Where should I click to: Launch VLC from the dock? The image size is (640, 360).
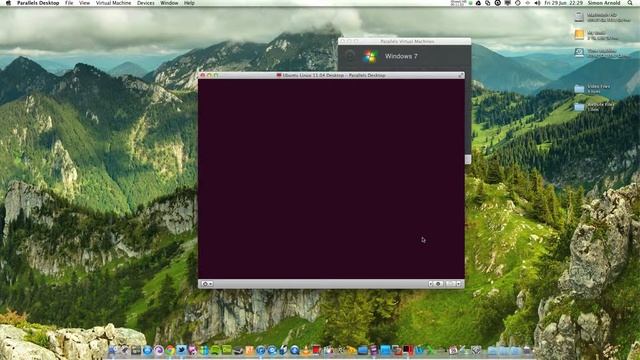click(x=307, y=350)
